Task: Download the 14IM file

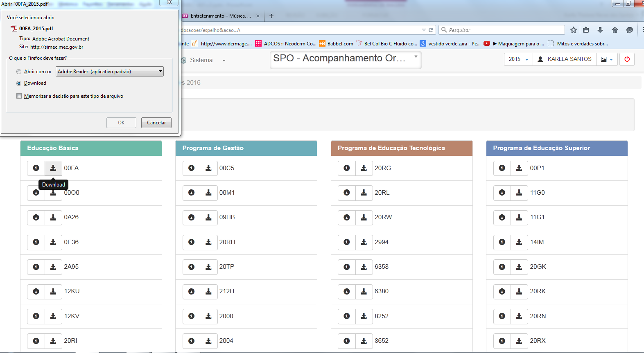Action: pos(519,242)
